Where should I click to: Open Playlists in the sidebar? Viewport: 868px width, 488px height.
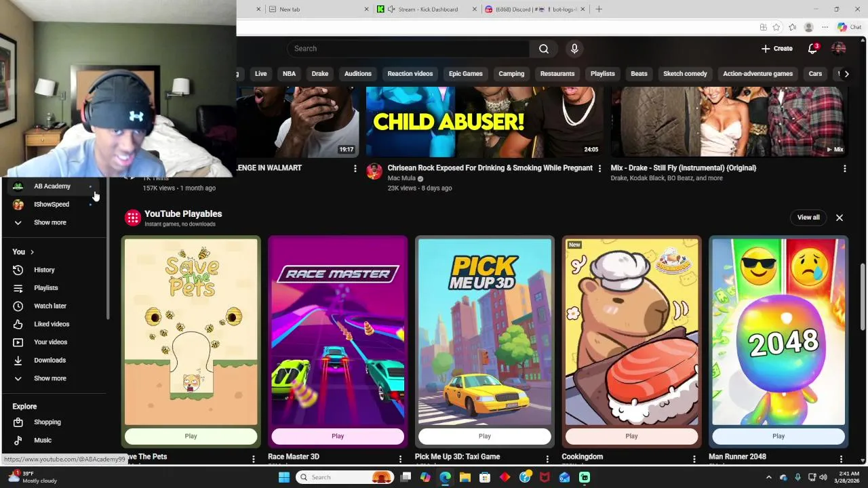(54, 288)
